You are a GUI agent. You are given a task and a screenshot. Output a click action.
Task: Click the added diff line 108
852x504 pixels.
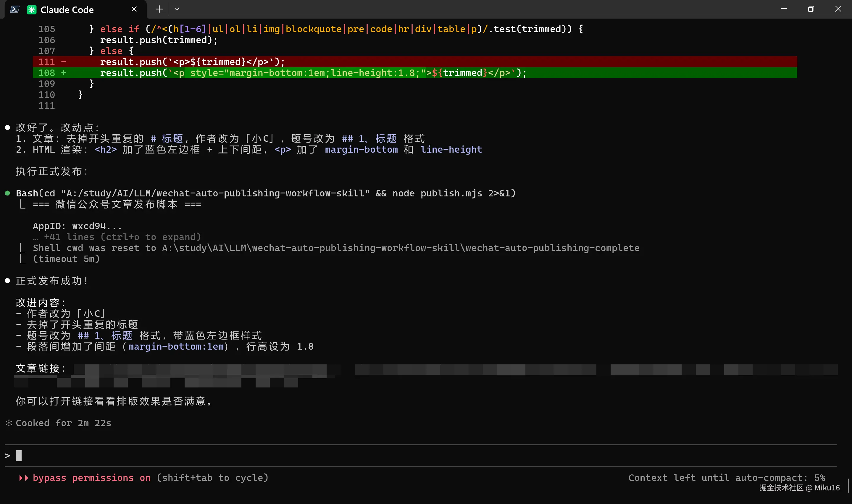[x=312, y=73]
